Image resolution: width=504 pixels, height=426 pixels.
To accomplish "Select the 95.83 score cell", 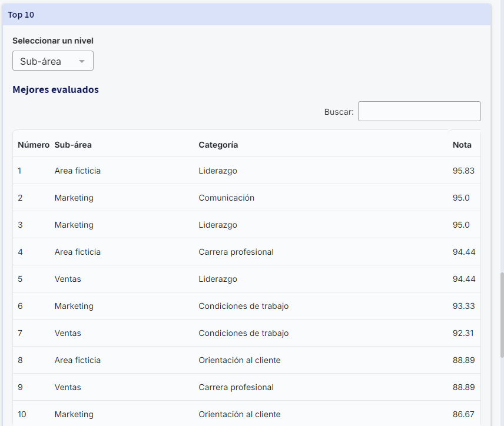I will coord(463,171).
